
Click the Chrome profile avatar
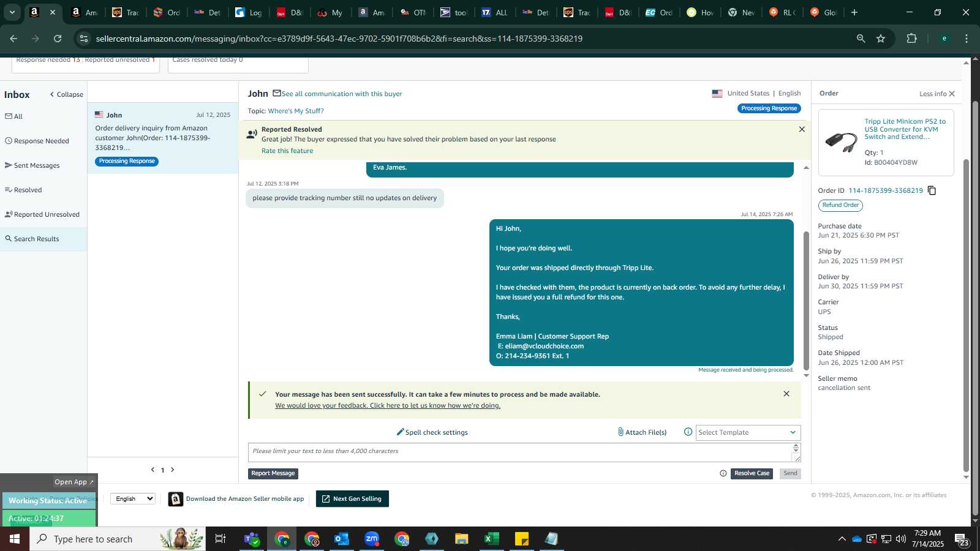[x=944, y=39]
